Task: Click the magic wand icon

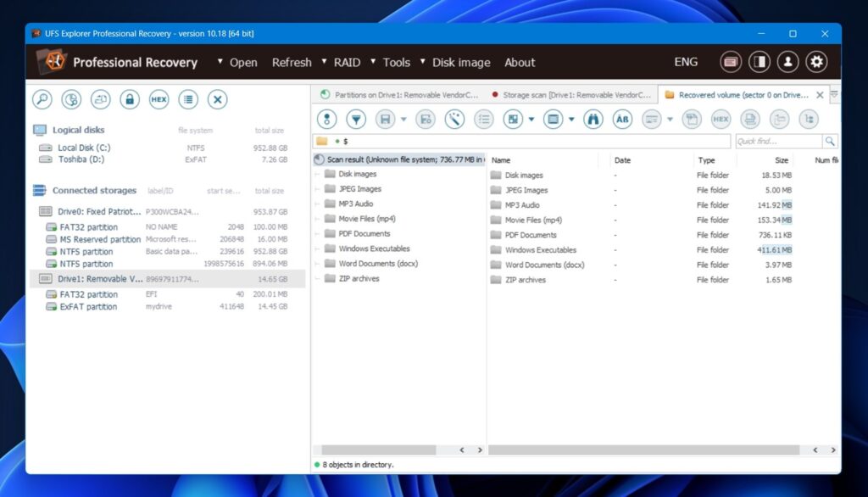Action: tap(454, 119)
